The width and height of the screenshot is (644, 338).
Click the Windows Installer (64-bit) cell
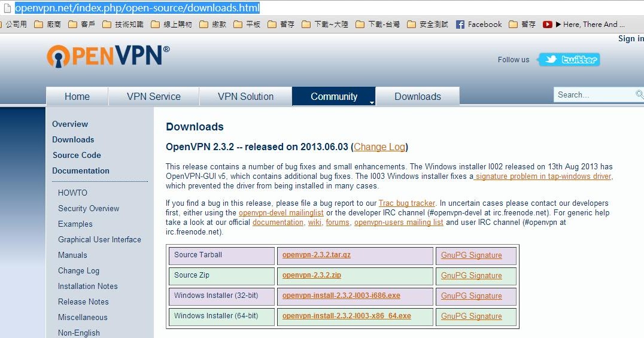221,316
